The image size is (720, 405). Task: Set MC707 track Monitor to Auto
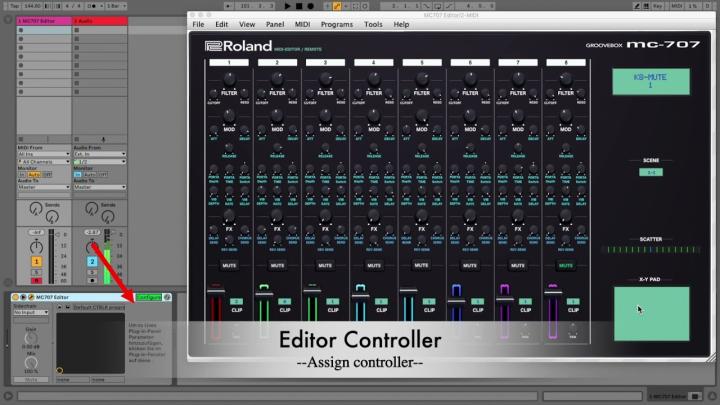tap(34, 174)
